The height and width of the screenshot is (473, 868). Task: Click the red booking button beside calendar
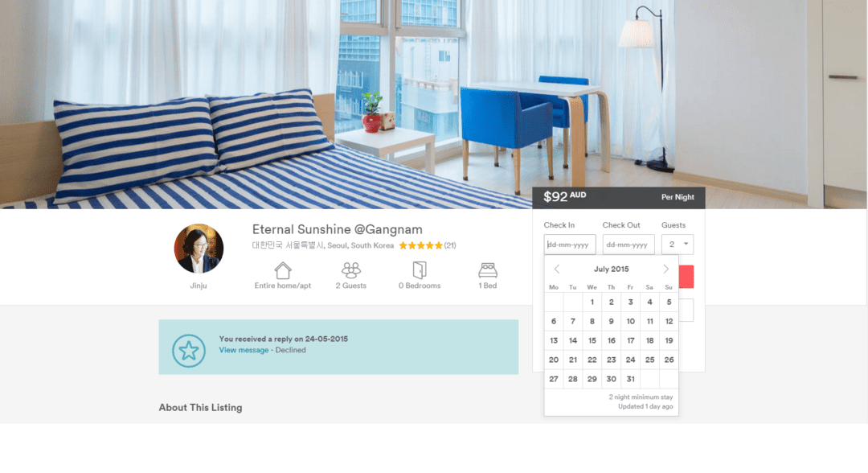pyautogui.click(x=686, y=277)
